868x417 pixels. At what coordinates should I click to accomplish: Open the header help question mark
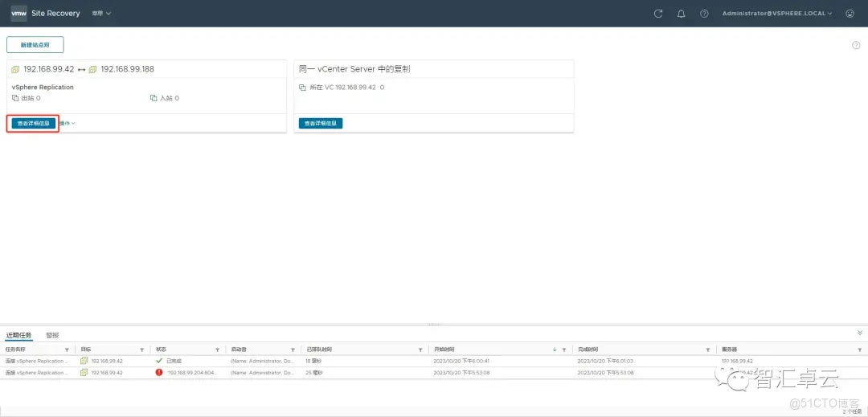704,14
